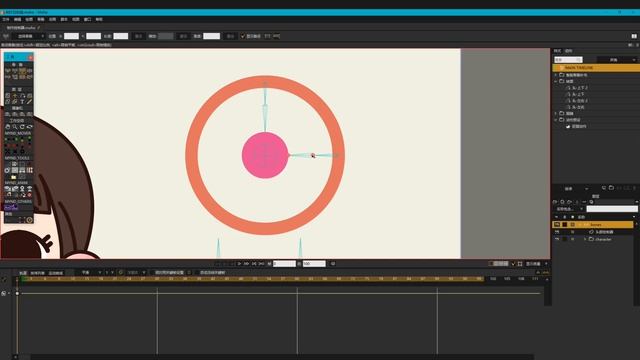This screenshot has height=360, width=640.
Task: Toggle the show labels checkbox in tool options
Action: (x=243, y=36)
